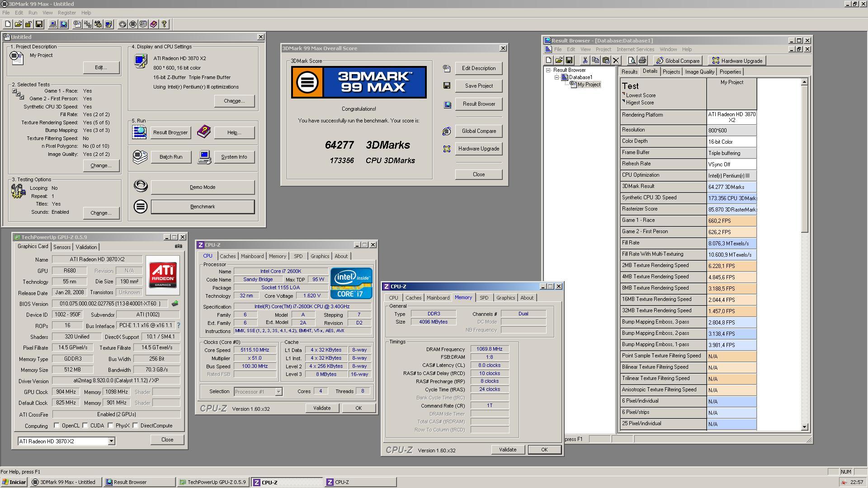Screen dimensions: 868x488
Task: Click the Print icon in Result Browser toolbar
Action: point(642,61)
